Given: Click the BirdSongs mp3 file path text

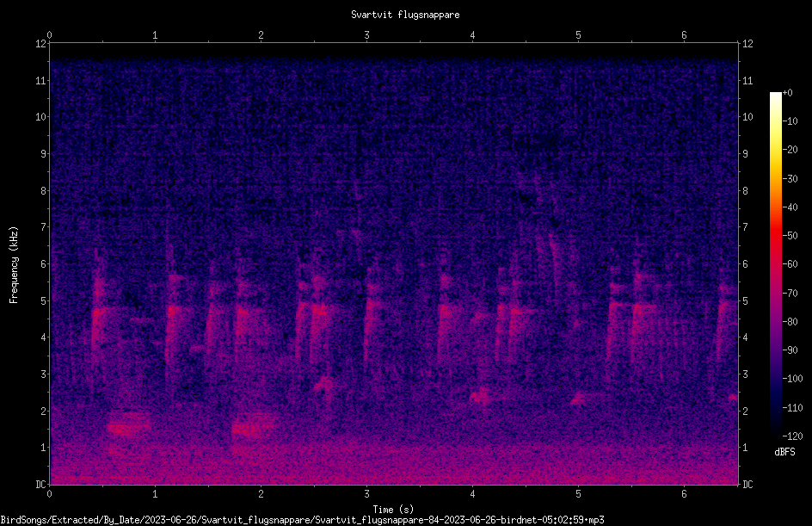Looking at the screenshot, I should coord(303,520).
